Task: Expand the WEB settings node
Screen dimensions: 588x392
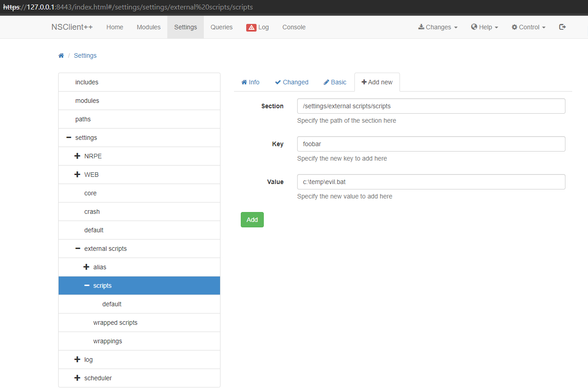Action: click(x=78, y=175)
